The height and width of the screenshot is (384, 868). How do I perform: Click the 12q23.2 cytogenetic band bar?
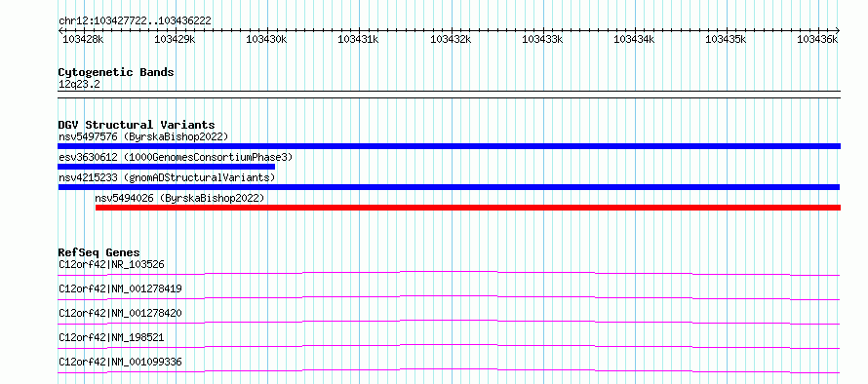449,95
